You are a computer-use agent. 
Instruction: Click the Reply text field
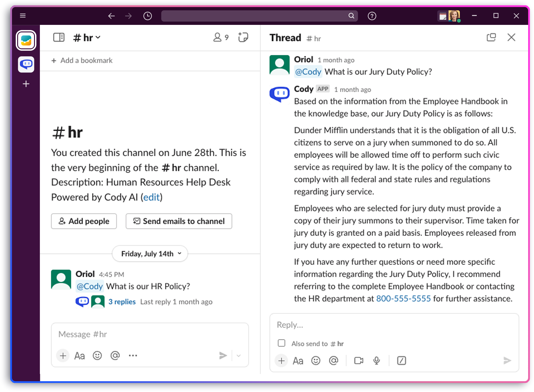[394, 325]
